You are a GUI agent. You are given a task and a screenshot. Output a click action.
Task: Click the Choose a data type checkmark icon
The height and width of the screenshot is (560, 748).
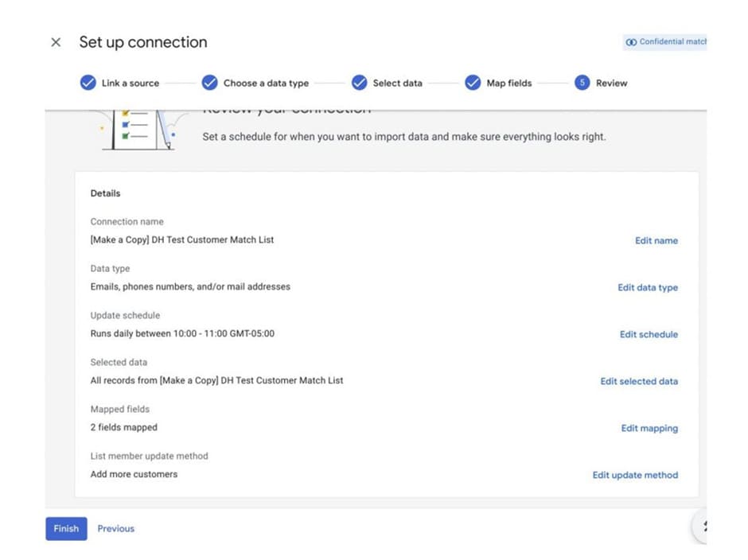pyautogui.click(x=210, y=83)
